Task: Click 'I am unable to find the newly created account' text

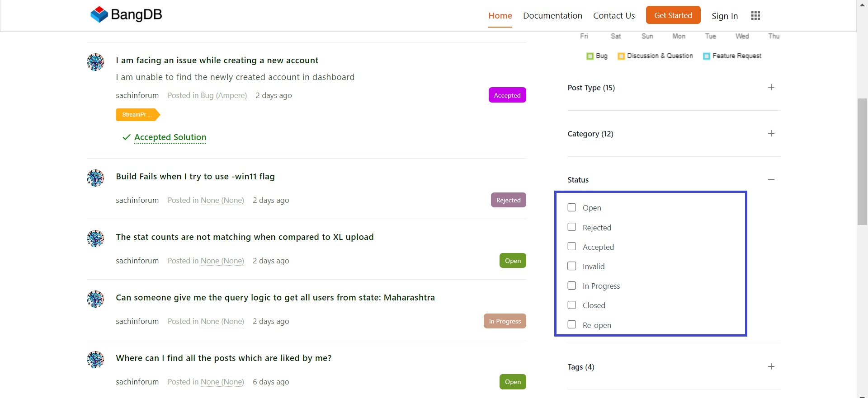Action: coord(235,77)
